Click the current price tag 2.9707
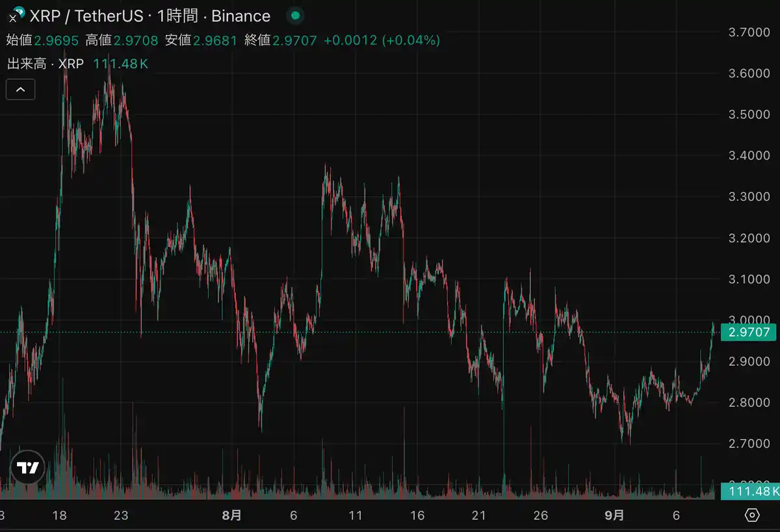780x532 pixels. 749,333
